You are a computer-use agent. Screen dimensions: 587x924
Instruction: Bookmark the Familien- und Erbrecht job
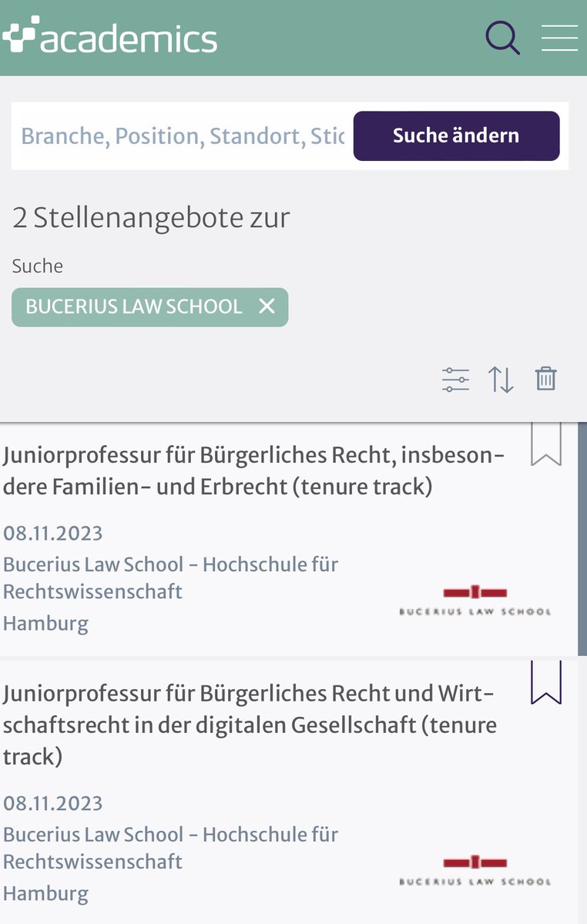tap(546, 444)
